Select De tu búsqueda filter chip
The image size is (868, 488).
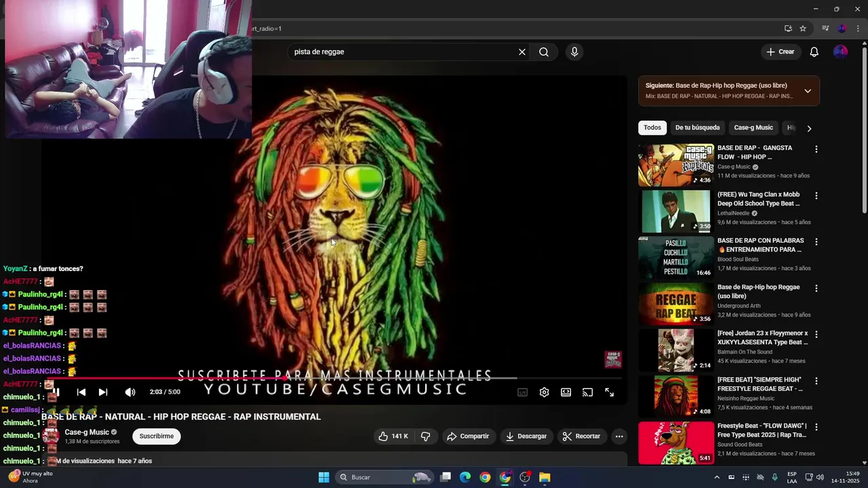pyautogui.click(x=697, y=128)
